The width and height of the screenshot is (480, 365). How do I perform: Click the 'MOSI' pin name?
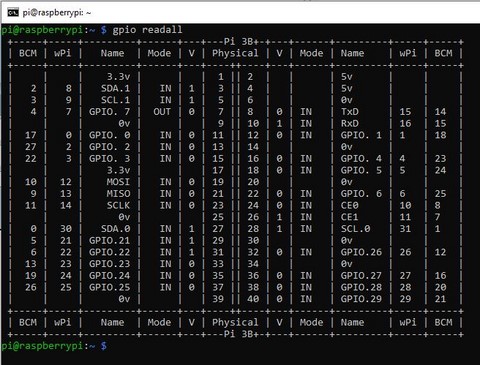pos(118,182)
